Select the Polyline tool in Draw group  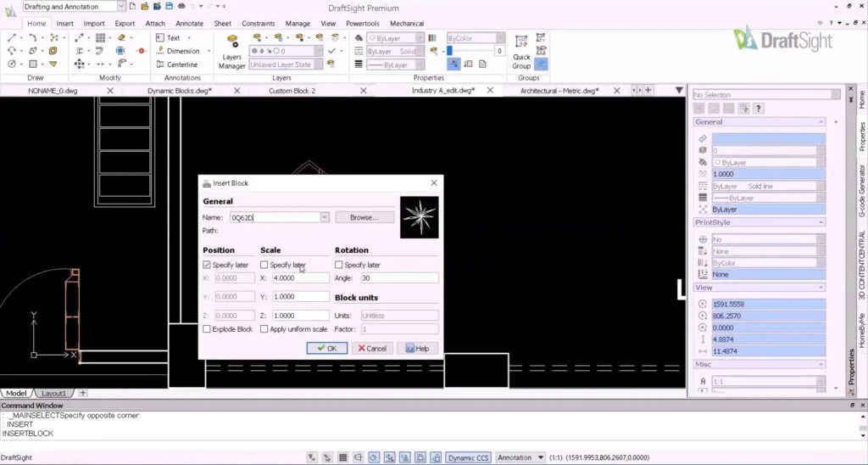33,37
